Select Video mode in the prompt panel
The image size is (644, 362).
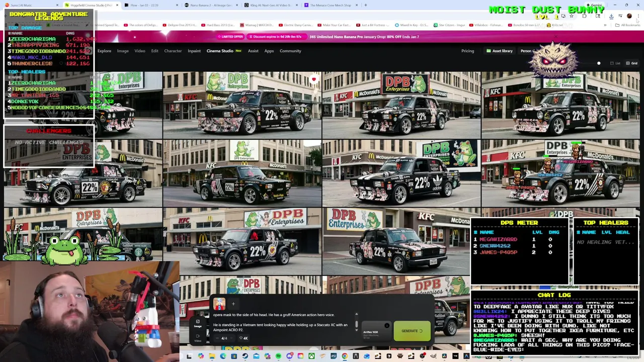(198, 337)
